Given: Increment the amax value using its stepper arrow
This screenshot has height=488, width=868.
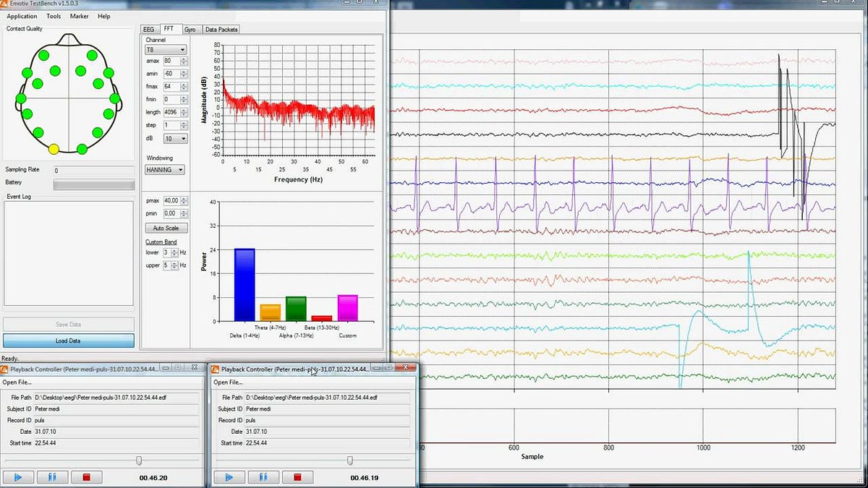Looking at the screenshot, I should point(185,59).
